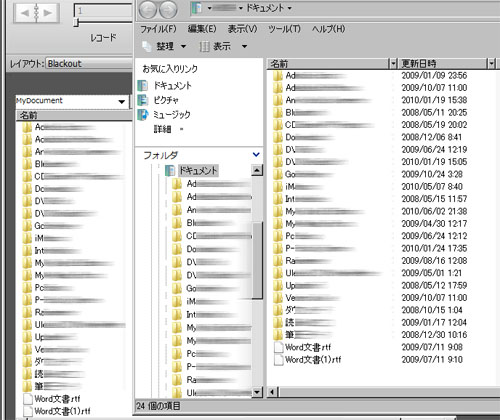The height and width of the screenshot is (420, 500).
Task: Click Word文書(1).rtf file icon in Explorer
Action: [x=278, y=359]
